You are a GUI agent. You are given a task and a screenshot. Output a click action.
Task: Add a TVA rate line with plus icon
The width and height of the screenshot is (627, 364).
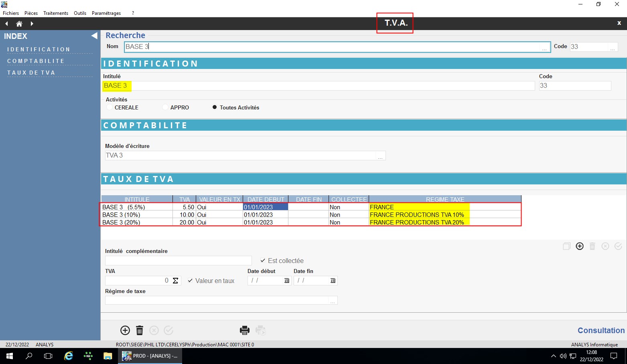580,246
